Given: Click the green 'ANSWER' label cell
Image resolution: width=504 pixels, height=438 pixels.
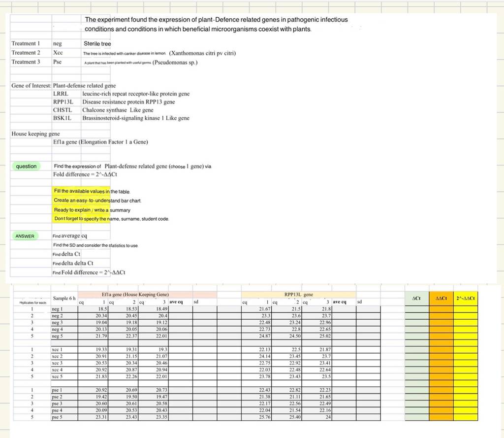Looking at the screenshot, I should [25, 236].
